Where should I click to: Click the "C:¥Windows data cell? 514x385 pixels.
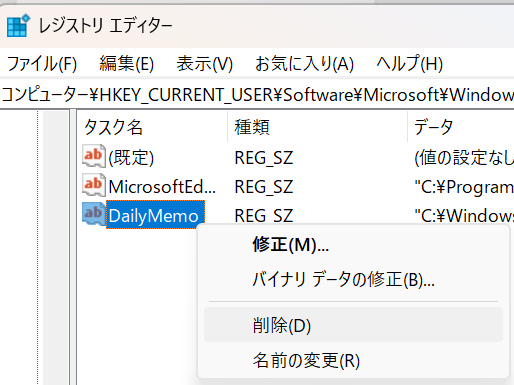pos(464,216)
